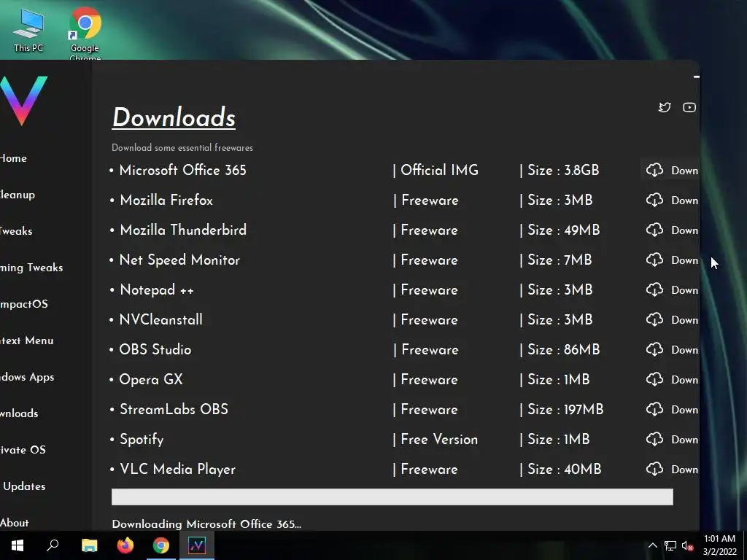Download Microsoft Office 365 via cloud icon
The height and width of the screenshot is (560, 747).
click(x=654, y=170)
